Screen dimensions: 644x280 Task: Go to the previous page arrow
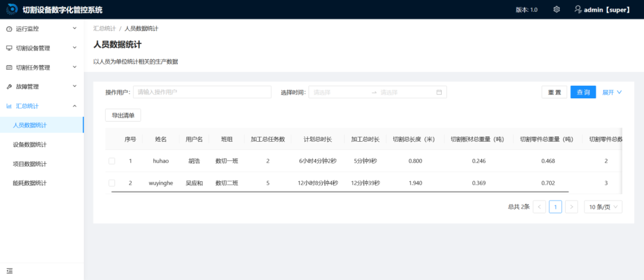(x=539, y=207)
